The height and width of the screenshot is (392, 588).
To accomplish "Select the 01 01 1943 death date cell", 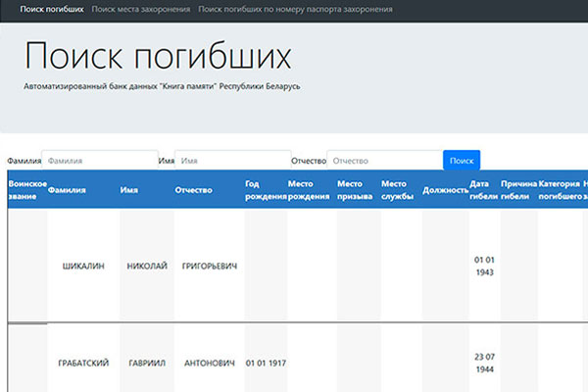I will click(x=484, y=266).
